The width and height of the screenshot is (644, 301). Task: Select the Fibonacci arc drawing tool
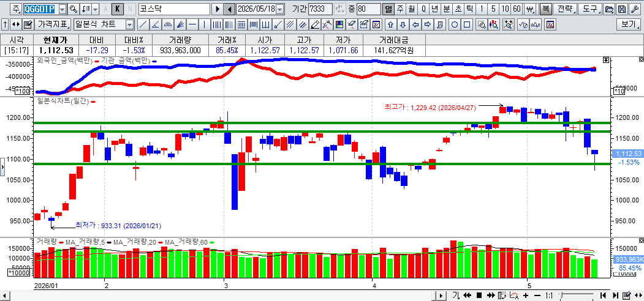167,25
